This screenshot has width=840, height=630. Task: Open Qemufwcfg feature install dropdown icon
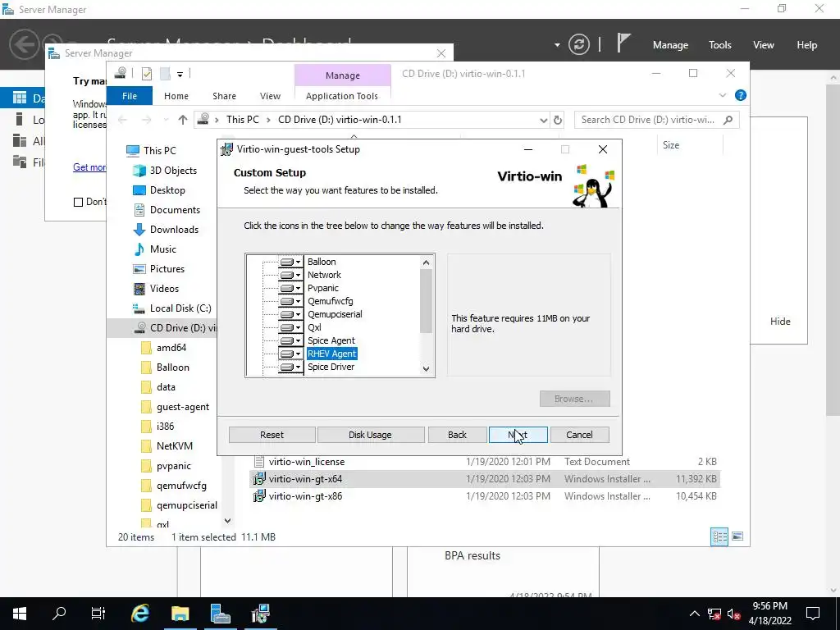tap(290, 301)
